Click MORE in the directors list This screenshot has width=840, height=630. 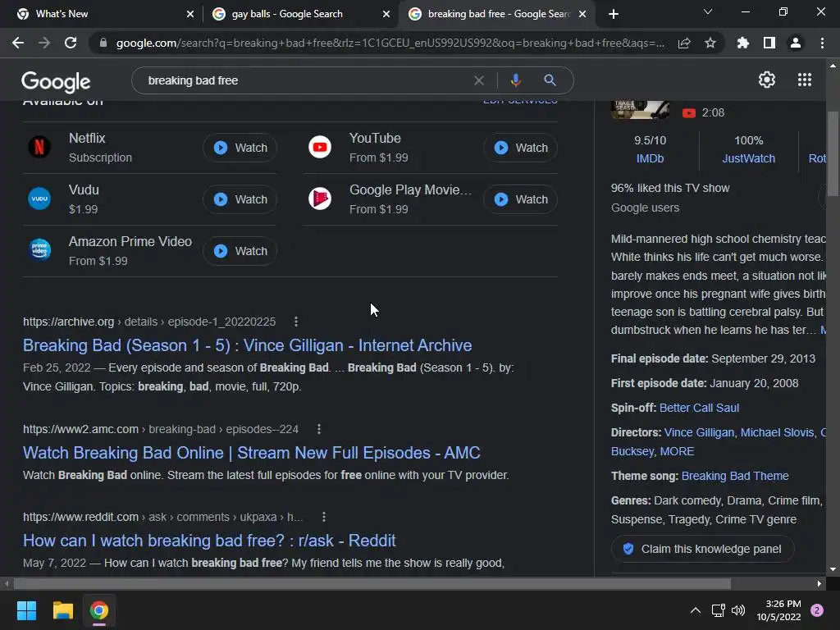677,451
